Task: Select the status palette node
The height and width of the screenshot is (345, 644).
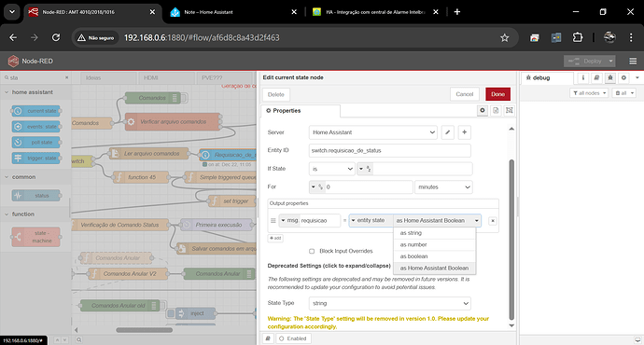Action: click(36, 196)
